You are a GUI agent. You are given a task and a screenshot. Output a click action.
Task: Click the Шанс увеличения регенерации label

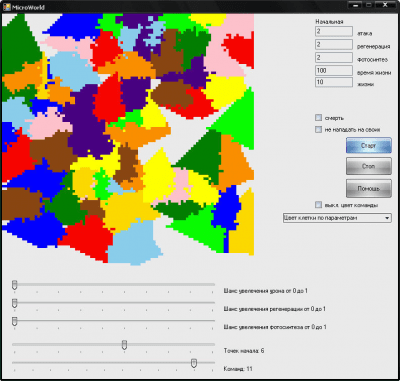tap(275, 309)
